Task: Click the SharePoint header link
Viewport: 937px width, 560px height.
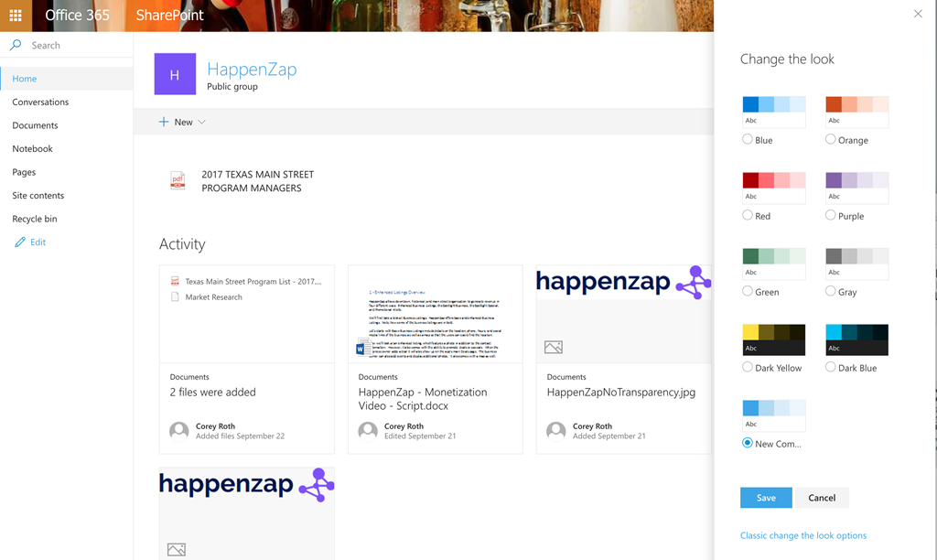Action: 169,15
